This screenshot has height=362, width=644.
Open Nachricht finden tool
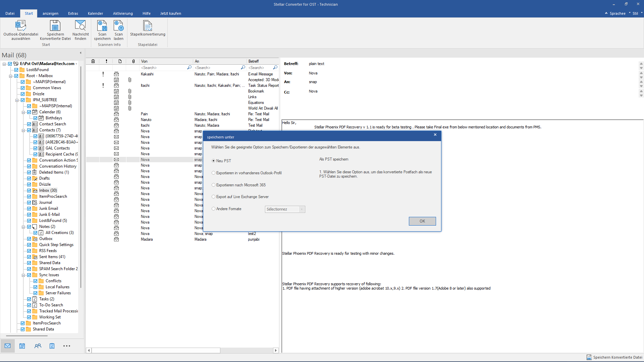click(80, 30)
